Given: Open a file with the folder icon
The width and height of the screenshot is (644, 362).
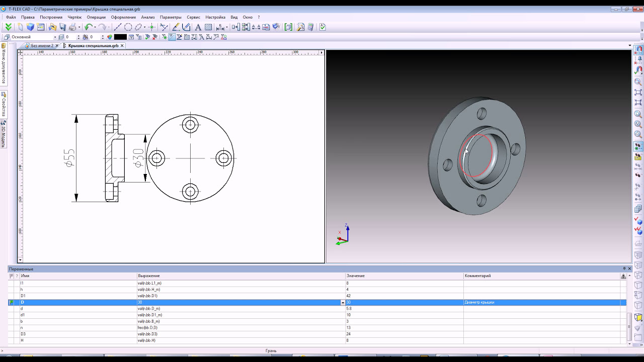Looking at the screenshot, I should tap(53, 27).
